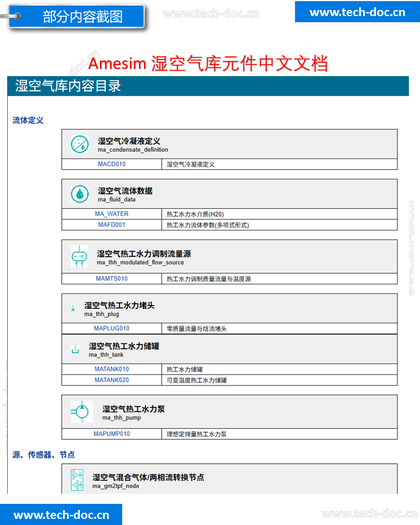The height and width of the screenshot is (525, 420).
Task: Click the modulated flow source icon
Action: (79, 257)
